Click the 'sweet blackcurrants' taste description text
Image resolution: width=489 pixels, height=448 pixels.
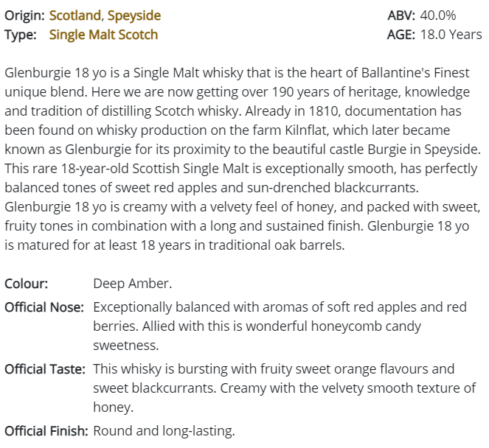(155, 388)
